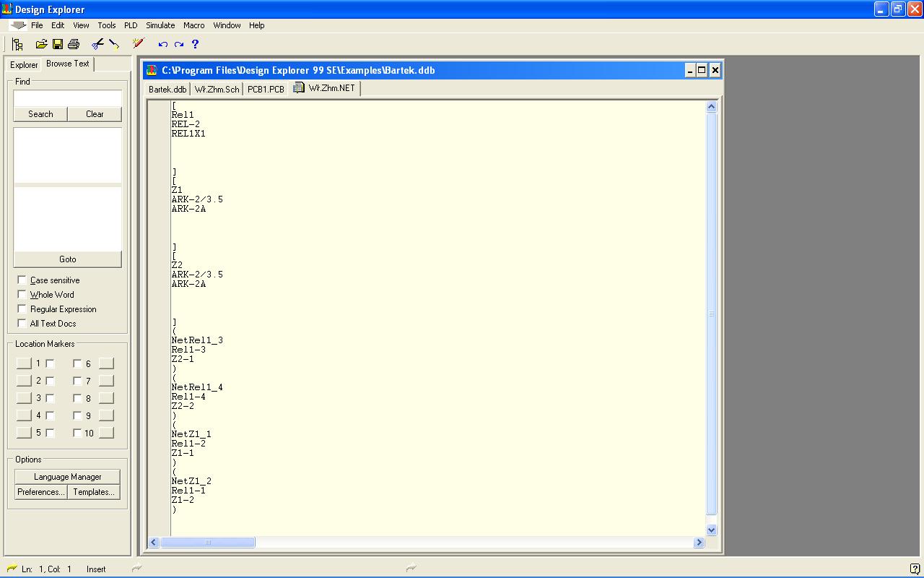Click the yellow arrow icon in status bar

tap(12, 569)
